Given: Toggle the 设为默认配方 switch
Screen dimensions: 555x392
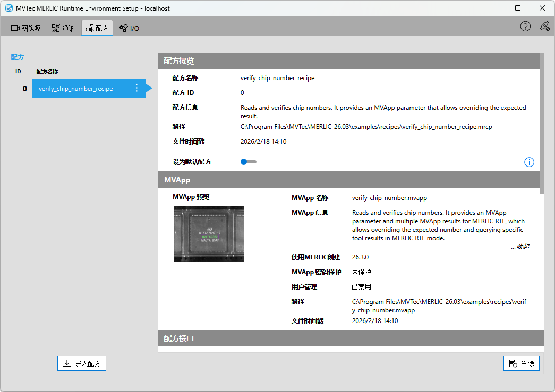Looking at the screenshot, I should (248, 162).
